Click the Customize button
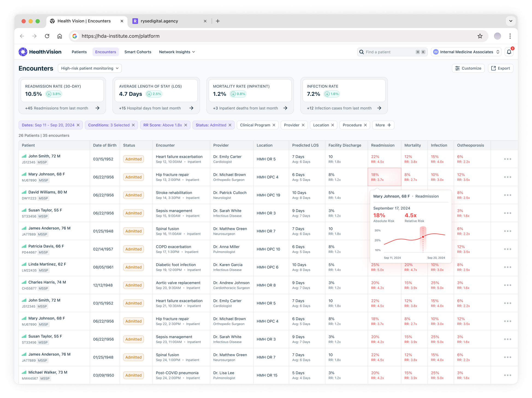This screenshot has width=532, height=398. [x=468, y=68]
